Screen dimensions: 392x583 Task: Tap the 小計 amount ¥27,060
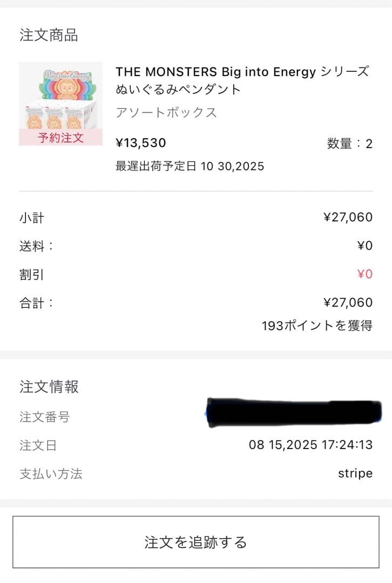pyautogui.click(x=348, y=218)
